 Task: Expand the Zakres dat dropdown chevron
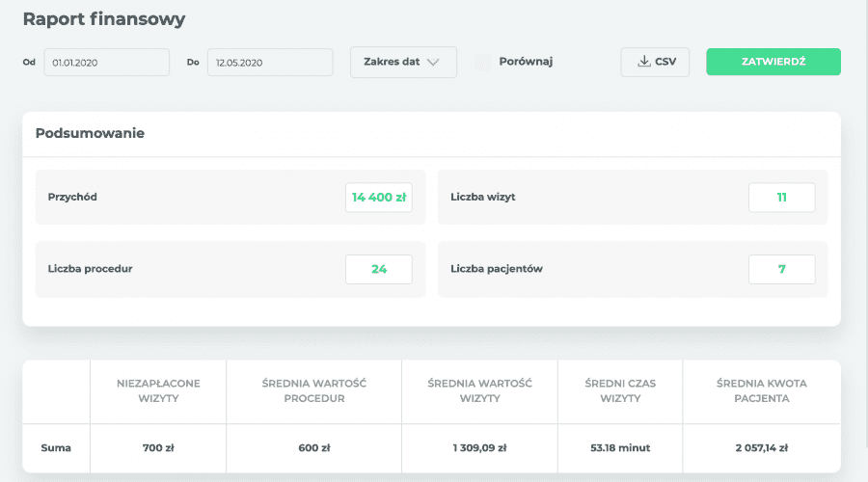point(433,62)
